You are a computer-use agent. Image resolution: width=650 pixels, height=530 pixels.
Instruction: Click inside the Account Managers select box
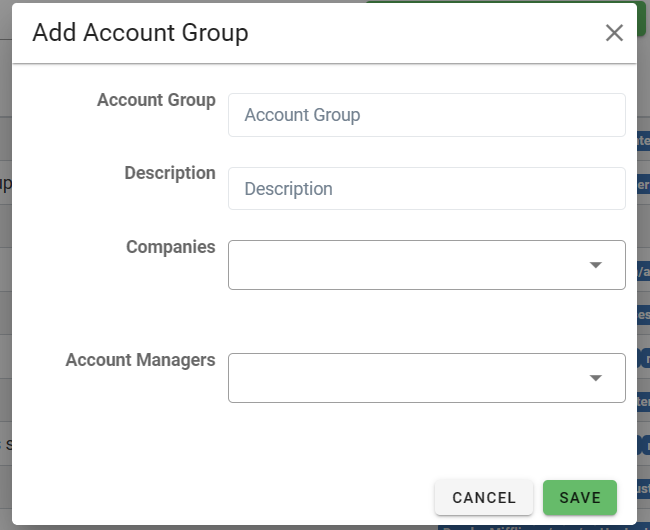coord(400,378)
